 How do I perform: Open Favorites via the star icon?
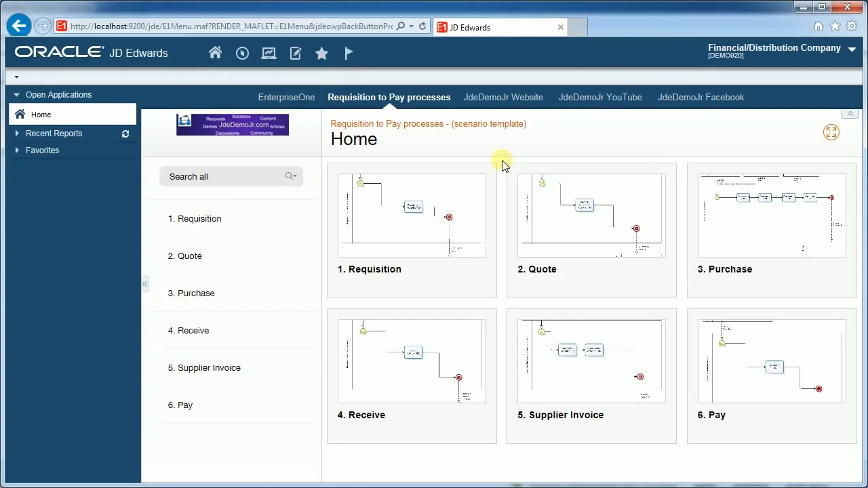pyautogui.click(x=321, y=53)
